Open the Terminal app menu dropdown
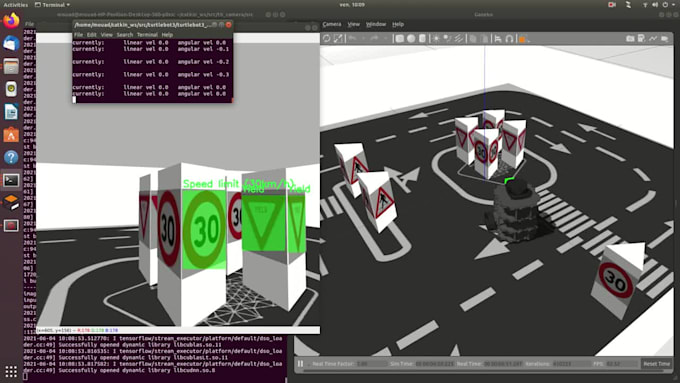The height and width of the screenshot is (383, 680). (52, 5)
